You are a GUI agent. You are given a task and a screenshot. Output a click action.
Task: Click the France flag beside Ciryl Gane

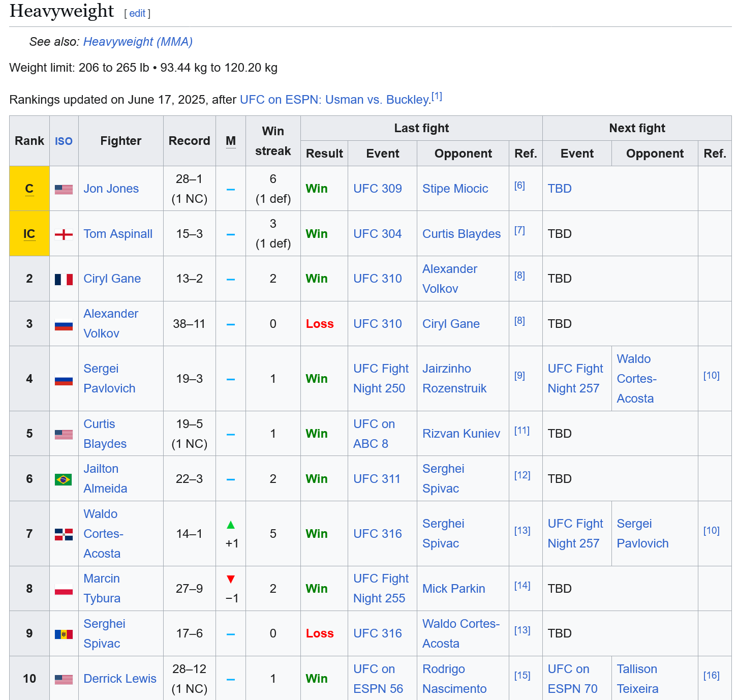click(x=64, y=279)
